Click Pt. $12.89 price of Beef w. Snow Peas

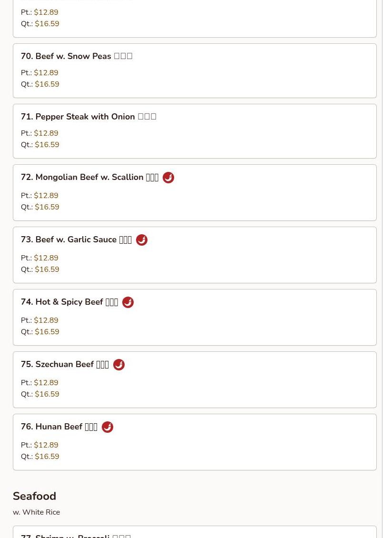[x=46, y=73]
